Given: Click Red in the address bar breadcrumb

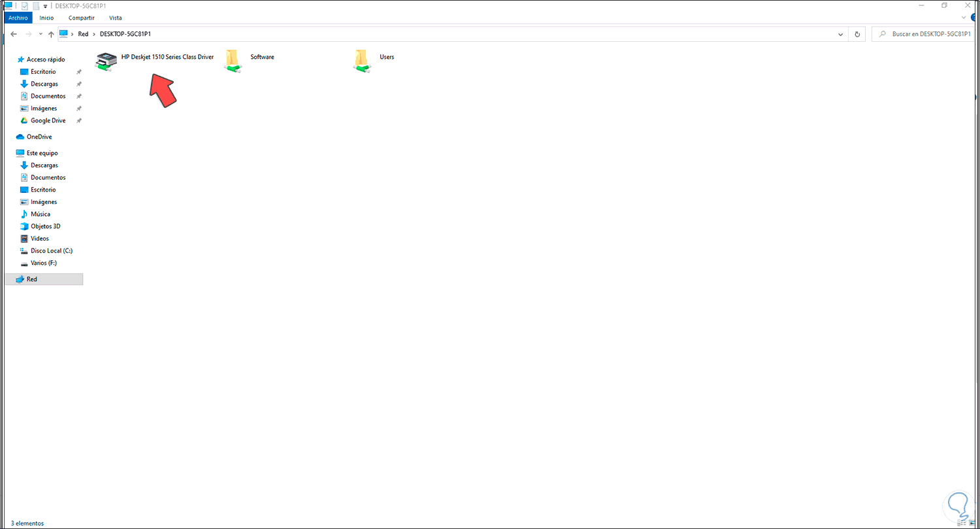Looking at the screenshot, I should [83, 34].
